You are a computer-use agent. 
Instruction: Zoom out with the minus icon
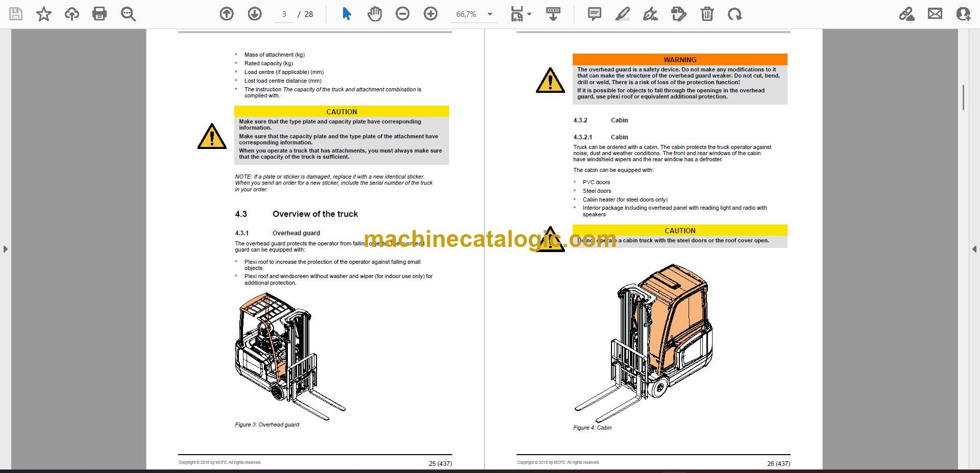[x=403, y=14]
